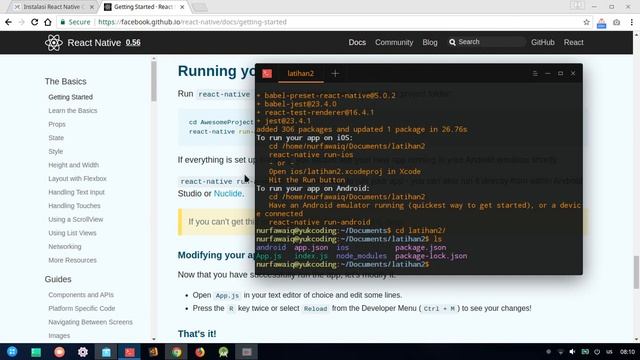Open Android Studio from the taskbar
This screenshot has width=640, height=360.
(223, 352)
